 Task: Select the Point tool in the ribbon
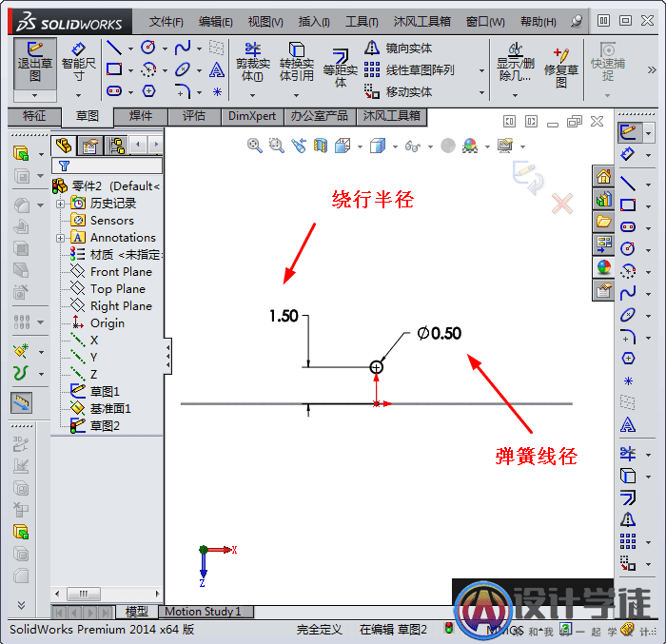(x=217, y=91)
